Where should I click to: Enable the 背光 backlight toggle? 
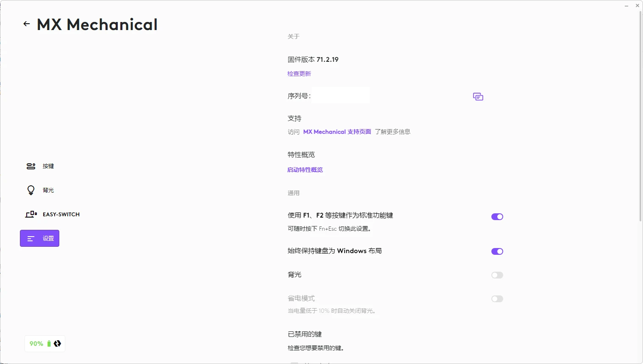(x=497, y=275)
